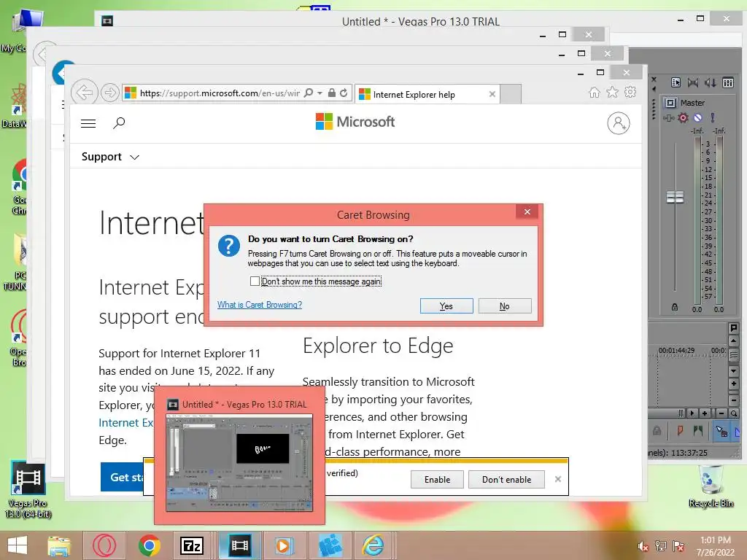Click Master bus output fader icon
The image size is (747, 560).
click(670, 103)
